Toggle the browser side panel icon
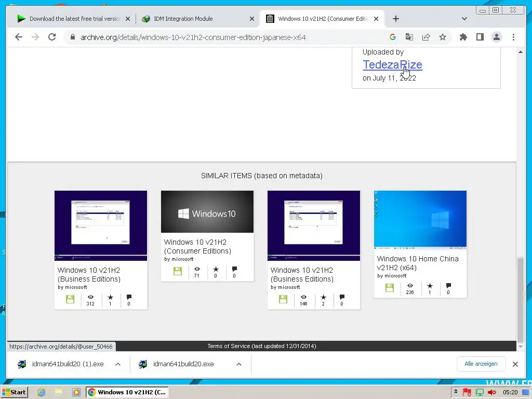The image size is (532, 399). click(480, 37)
